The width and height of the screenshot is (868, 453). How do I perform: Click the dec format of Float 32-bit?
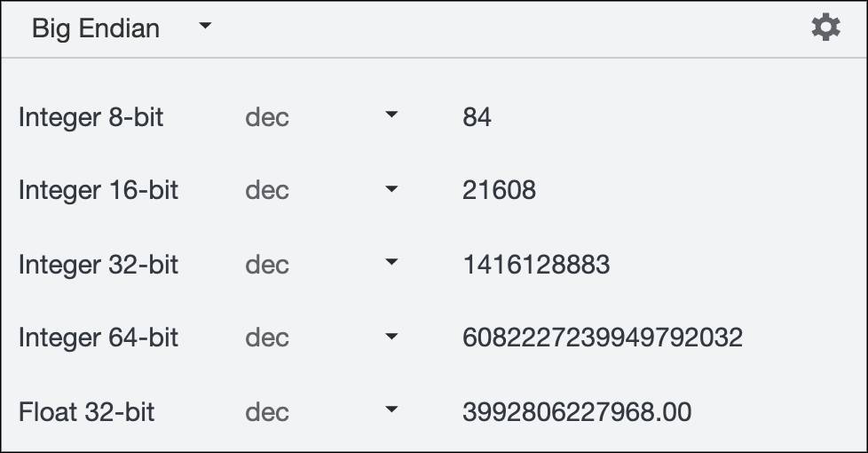click(x=267, y=412)
